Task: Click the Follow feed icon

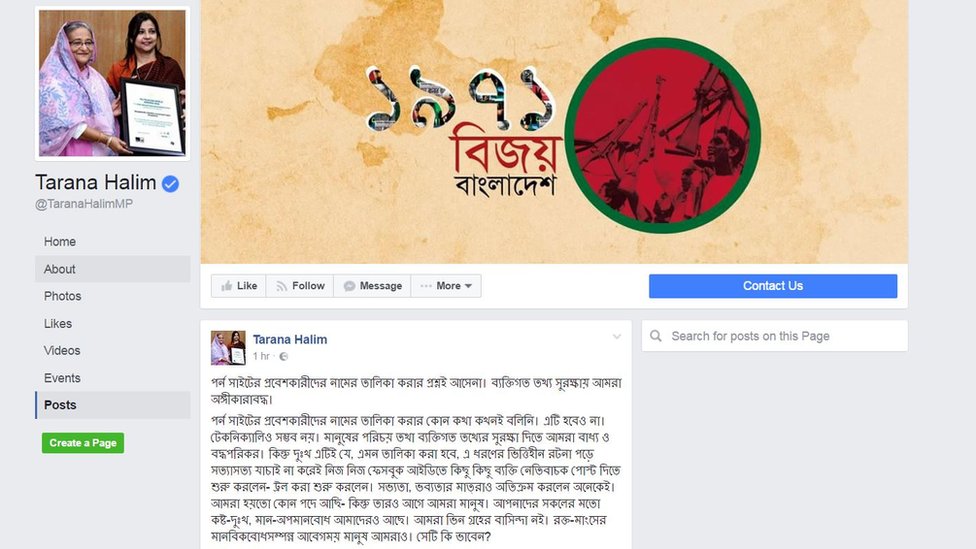Action: (x=282, y=286)
